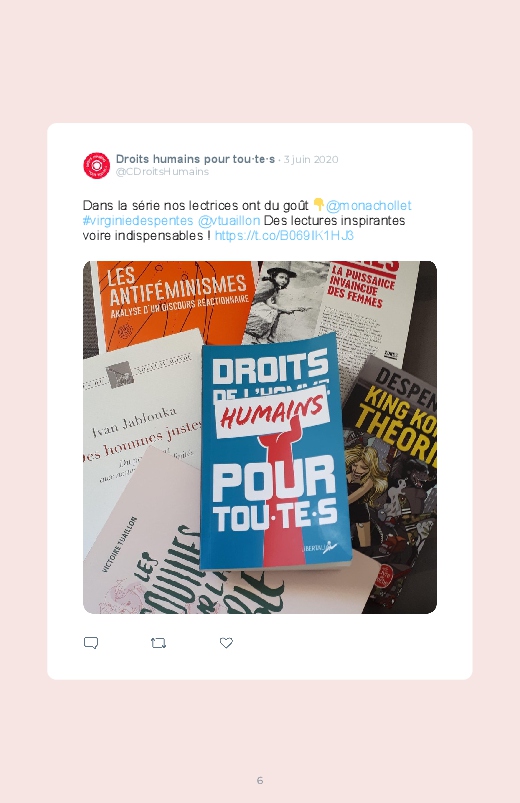520x803 pixels.
Task: Click the pointing-down hand emoji
Action: pos(319,204)
